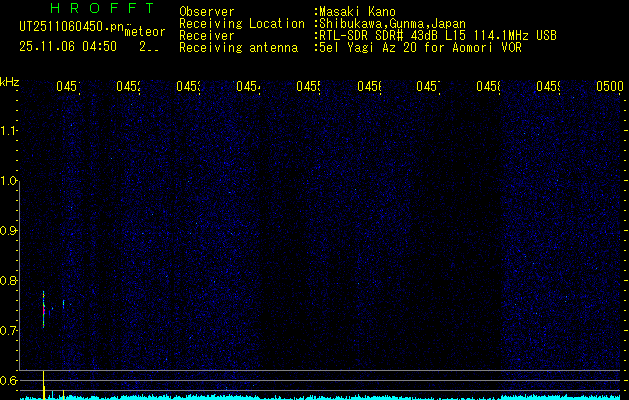This screenshot has height=400, width=629.
Task: Click the 0.9 kHz axis label
Action: [8, 231]
